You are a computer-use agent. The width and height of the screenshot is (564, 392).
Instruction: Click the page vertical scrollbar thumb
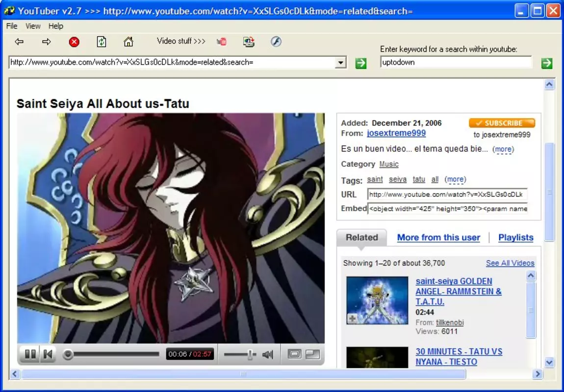click(x=549, y=192)
